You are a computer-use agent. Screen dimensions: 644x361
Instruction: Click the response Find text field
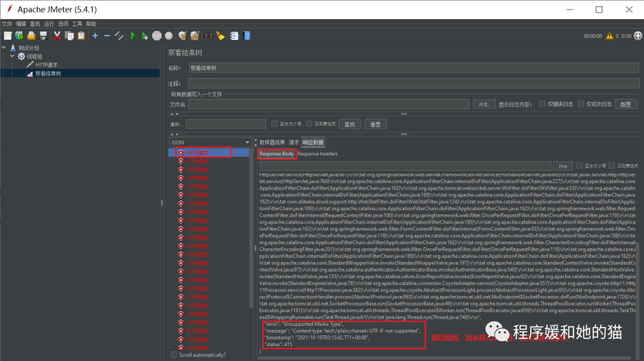pyautogui.click(x=405, y=166)
